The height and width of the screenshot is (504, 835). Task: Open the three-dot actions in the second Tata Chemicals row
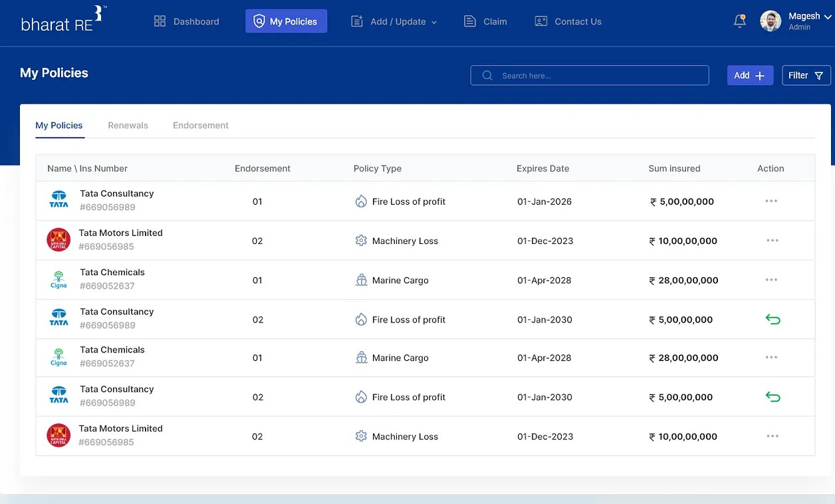771,357
